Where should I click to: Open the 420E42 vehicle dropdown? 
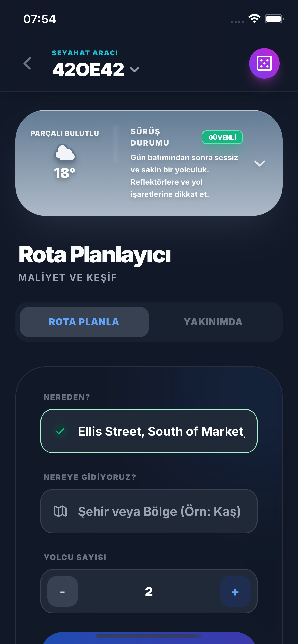134,69
